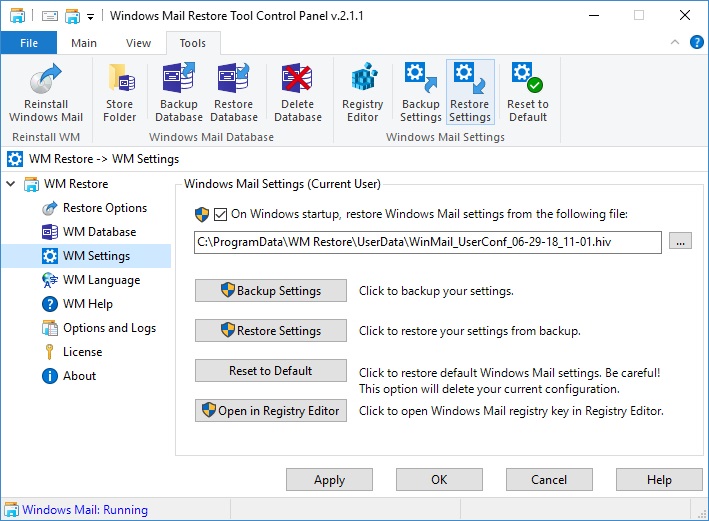Click the settings file path field

coord(428,242)
